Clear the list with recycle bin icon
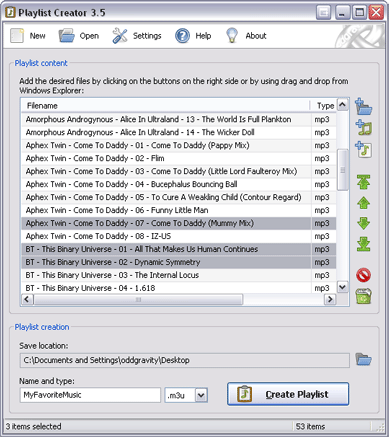This screenshot has width=389, height=437. (x=363, y=296)
